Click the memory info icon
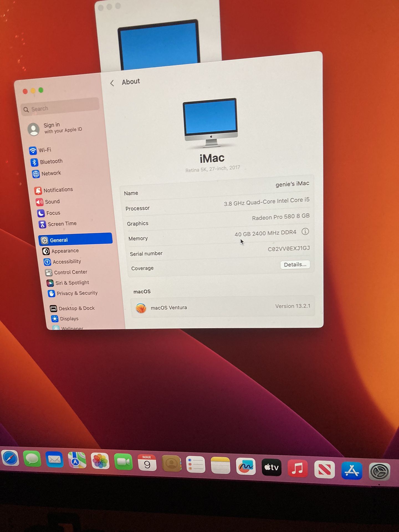Viewport: 399px width, 532px height. (x=305, y=231)
